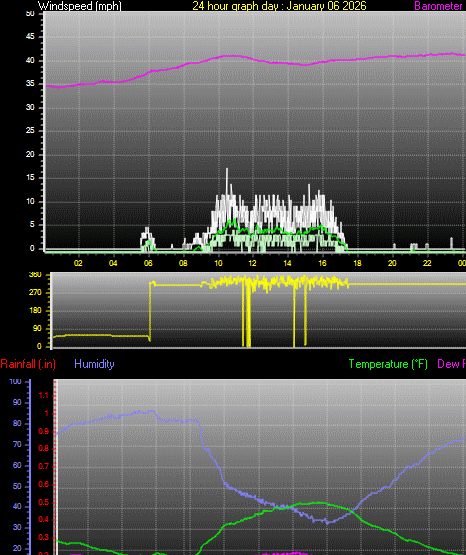Click the 24 hour graph day title
Screen dimensions: 466x555
279,6
